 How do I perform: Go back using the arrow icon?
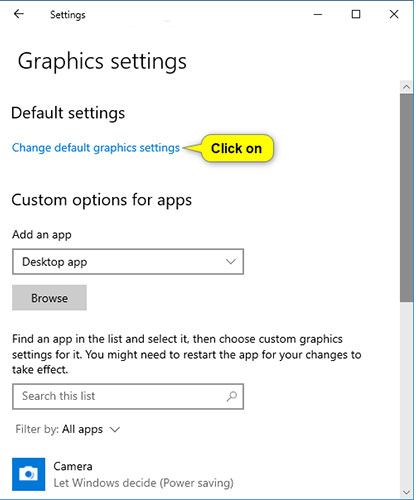19,14
